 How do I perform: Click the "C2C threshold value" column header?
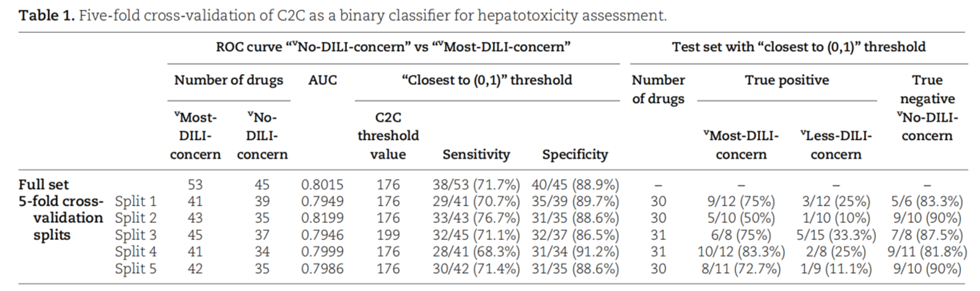(x=388, y=136)
